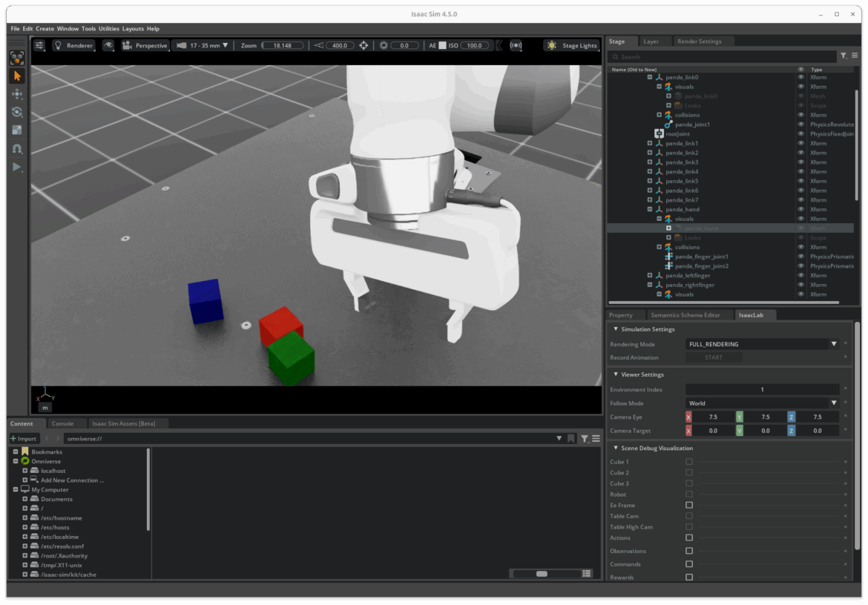Adjust the Content thumbnail size slider
This screenshot has height=605, width=868.
tap(542, 574)
